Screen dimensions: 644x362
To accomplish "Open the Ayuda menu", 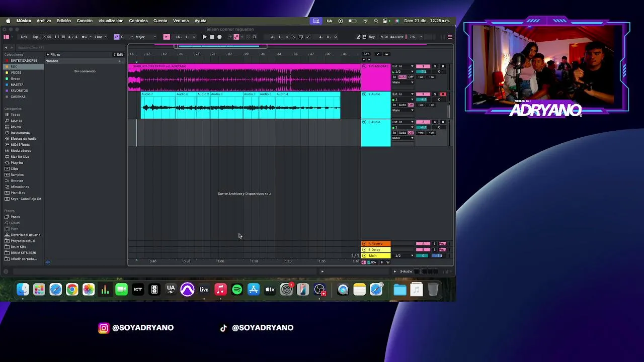I will pos(200,21).
